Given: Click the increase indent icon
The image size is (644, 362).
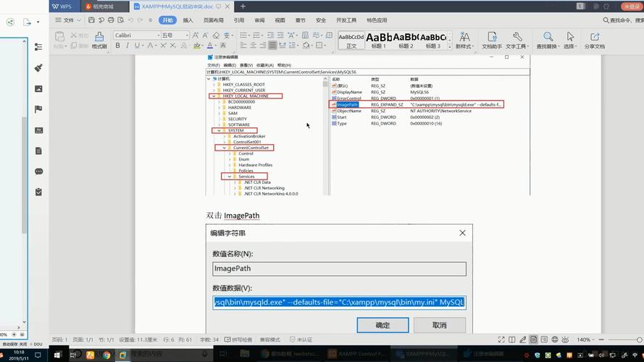Looking at the screenshot, I should click(x=280, y=35).
